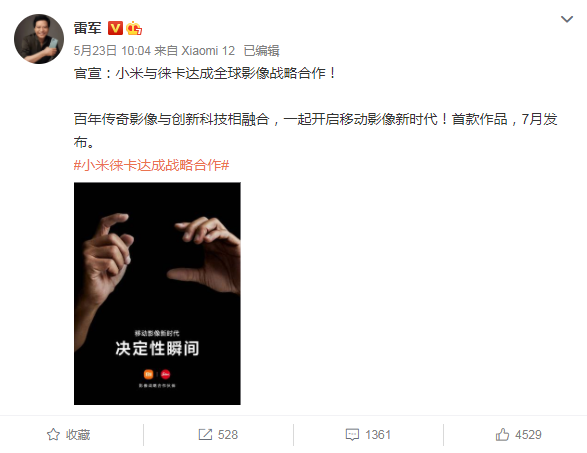
Task: Expand the post options chevron menu
Action: coord(567,19)
